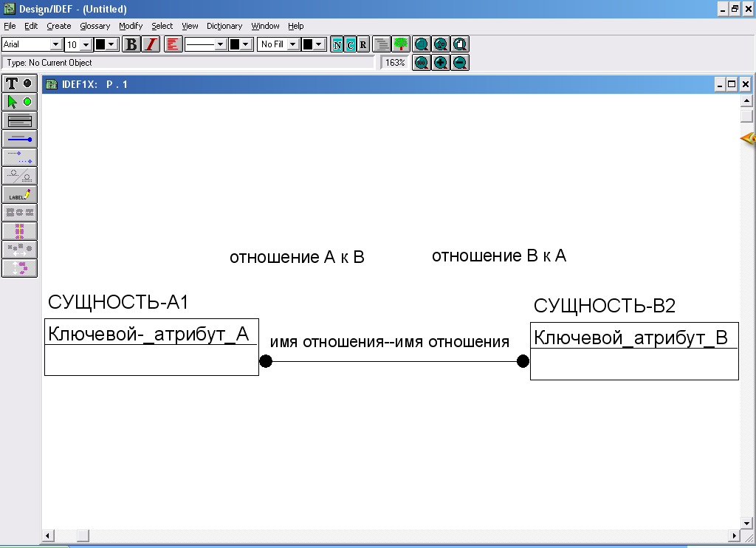This screenshot has height=548, width=756.
Task: Open the line color dropdown arrow
Action: point(246,44)
